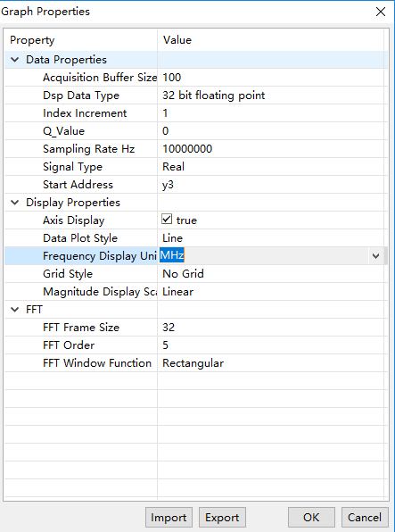The height and width of the screenshot is (532, 395).
Task: Confirm settings with OK button
Action: [311, 518]
